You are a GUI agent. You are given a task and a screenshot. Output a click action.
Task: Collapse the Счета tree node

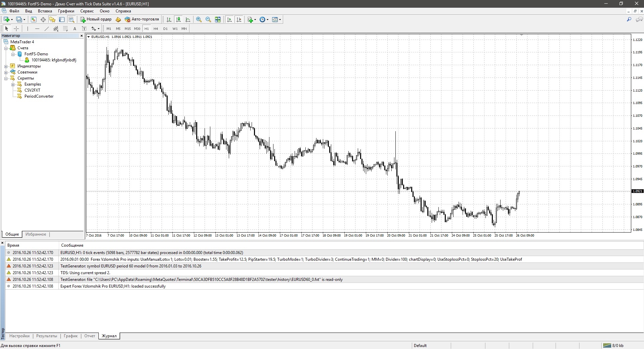tap(6, 48)
